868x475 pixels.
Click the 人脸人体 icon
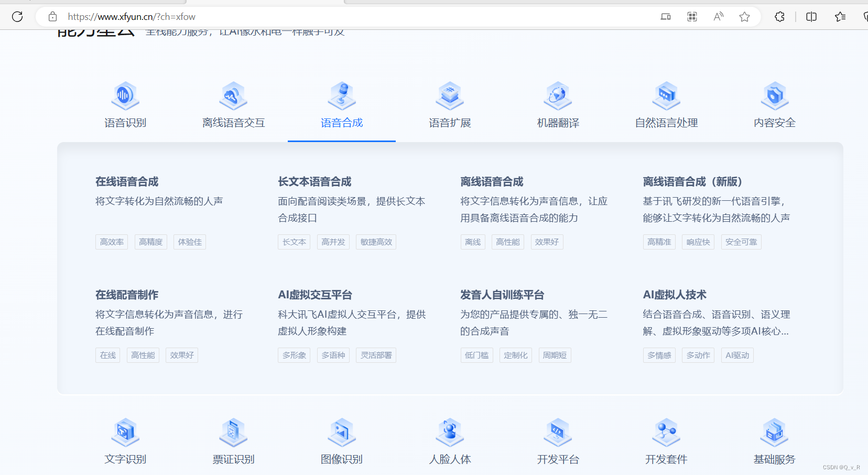point(450,433)
